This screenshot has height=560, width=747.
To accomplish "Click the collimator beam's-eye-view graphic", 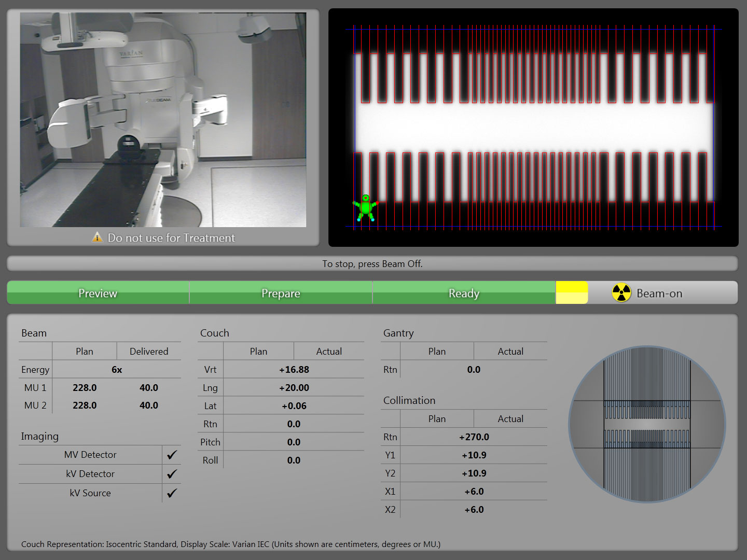I will 647,425.
